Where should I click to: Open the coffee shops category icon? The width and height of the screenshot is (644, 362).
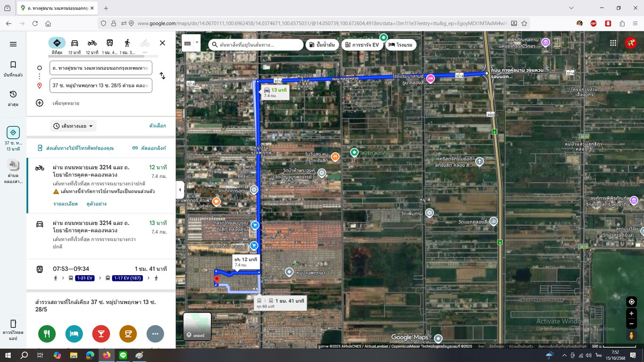(x=128, y=334)
